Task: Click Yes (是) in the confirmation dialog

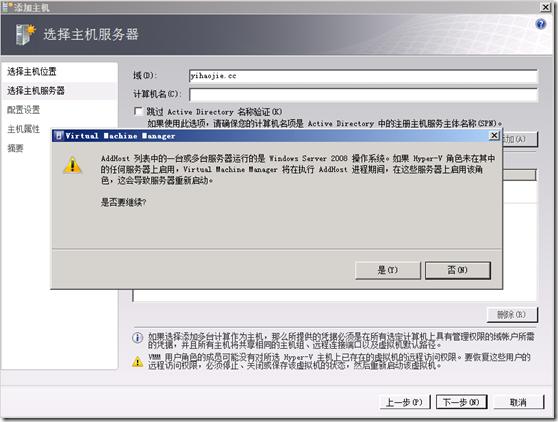Action: [388, 270]
